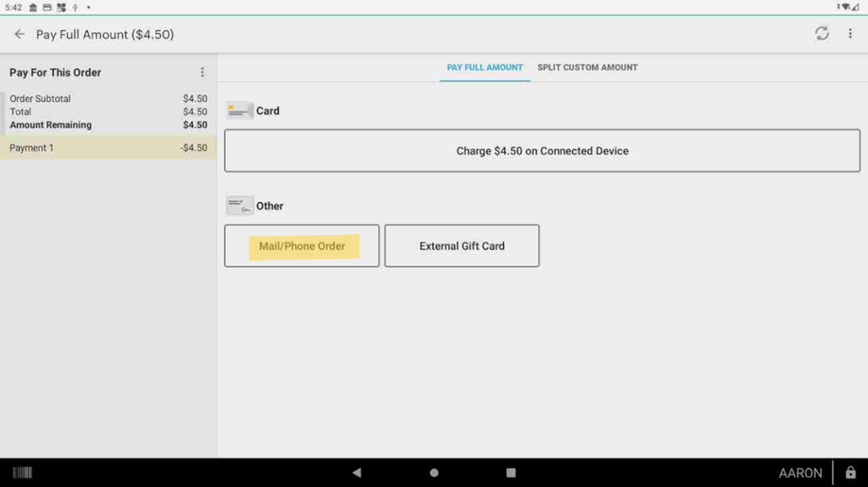
Task: Click the check icon beside Other
Action: point(239,206)
